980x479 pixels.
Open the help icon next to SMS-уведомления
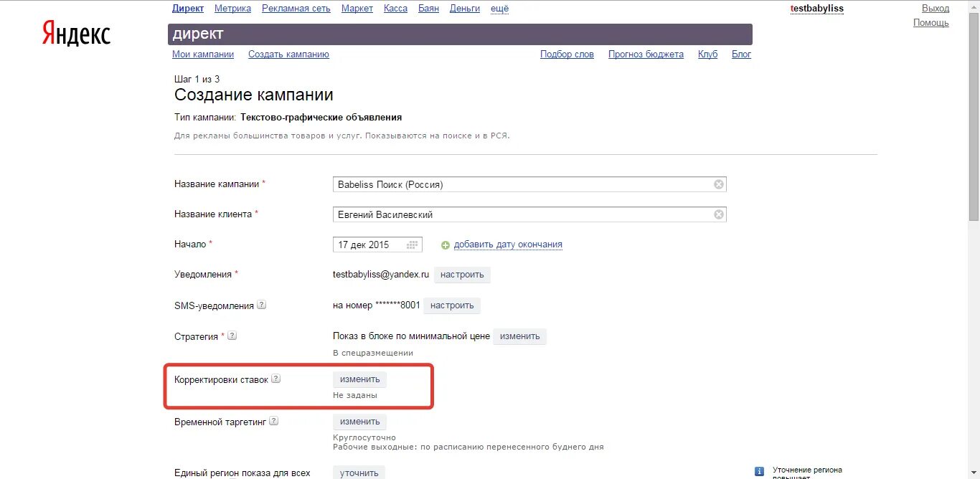click(261, 305)
